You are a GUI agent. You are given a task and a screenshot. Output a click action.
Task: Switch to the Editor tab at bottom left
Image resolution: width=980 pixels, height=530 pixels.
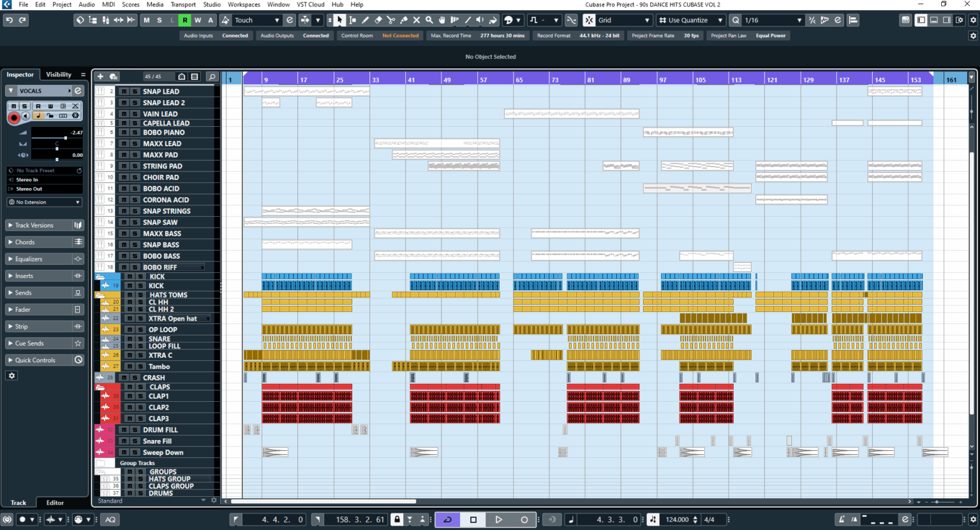pyautogui.click(x=54, y=503)
